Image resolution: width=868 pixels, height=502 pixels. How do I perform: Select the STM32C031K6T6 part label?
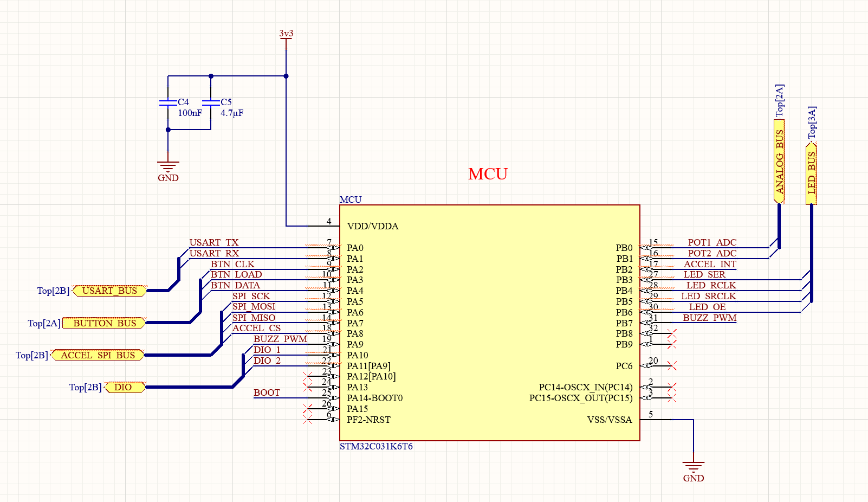(x=376, y=447)
